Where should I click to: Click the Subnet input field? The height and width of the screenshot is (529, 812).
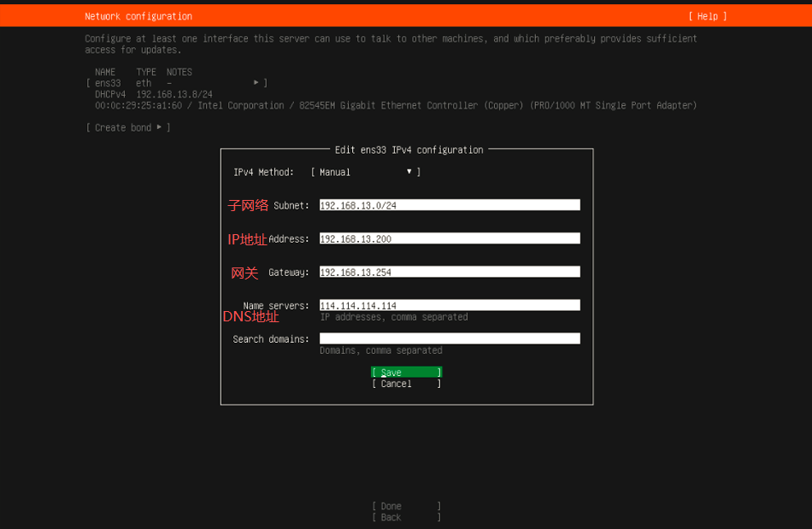click(450, 205)
